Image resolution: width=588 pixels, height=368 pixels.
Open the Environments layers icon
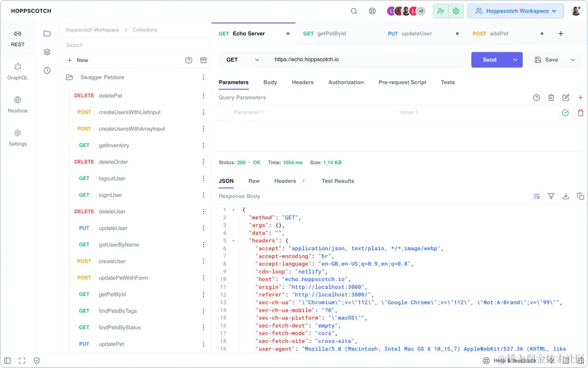[47, 52]
